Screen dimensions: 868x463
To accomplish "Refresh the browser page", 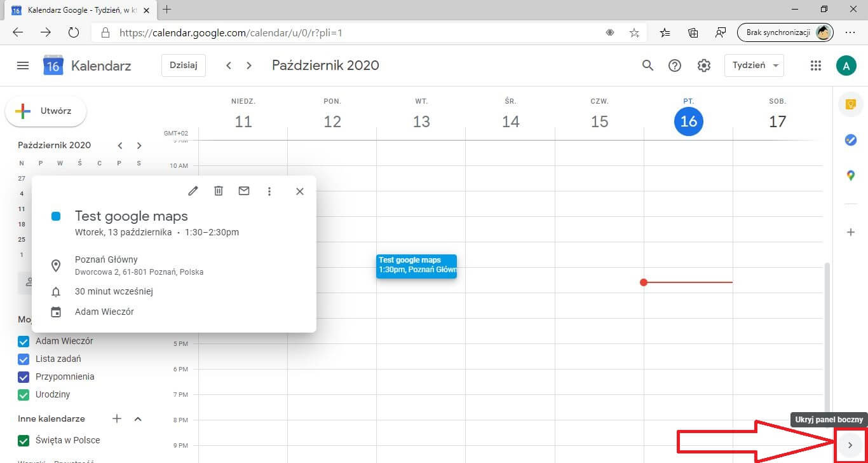I will tap(73, 32).
